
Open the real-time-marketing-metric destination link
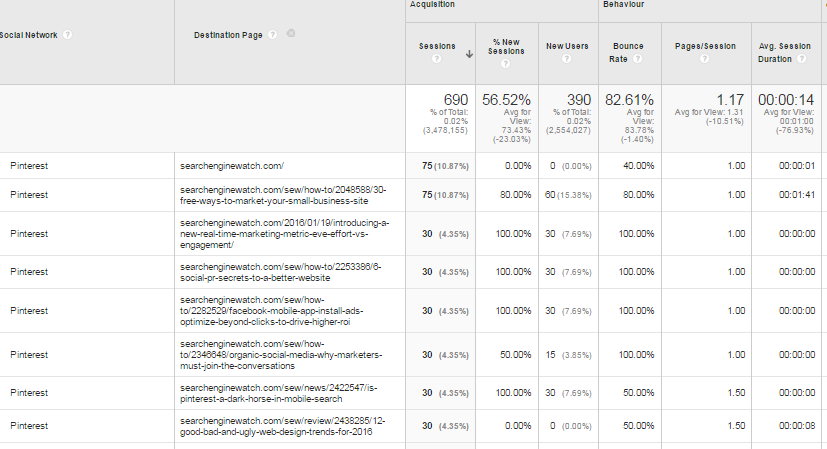coord(284,234)
